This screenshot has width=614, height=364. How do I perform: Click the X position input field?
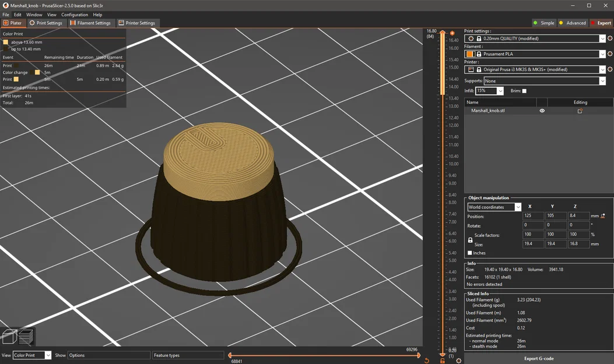(x=533, y=216)
